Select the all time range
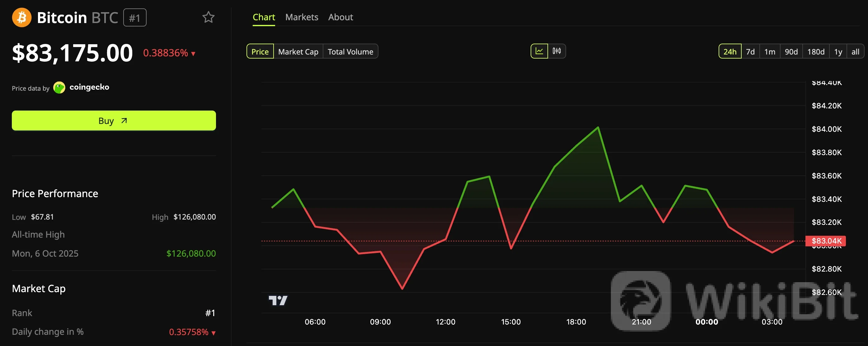868x346 pixels. pyautogui.click(x=855, y=52)
